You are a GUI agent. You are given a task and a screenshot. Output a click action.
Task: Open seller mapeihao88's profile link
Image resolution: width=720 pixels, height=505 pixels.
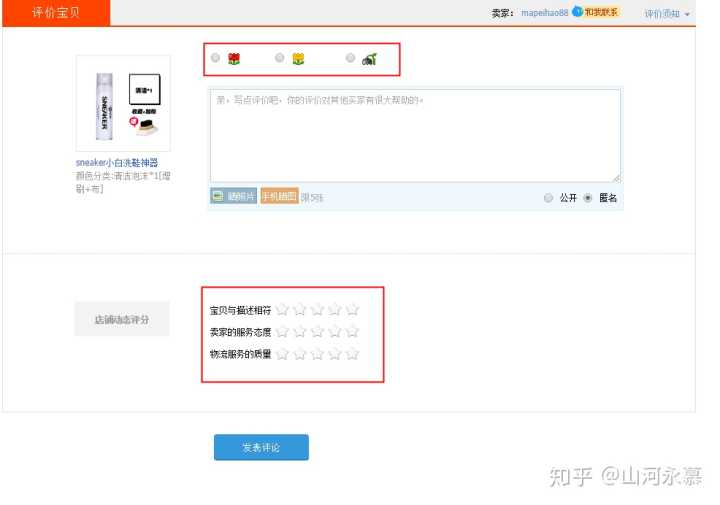[545, 13]
